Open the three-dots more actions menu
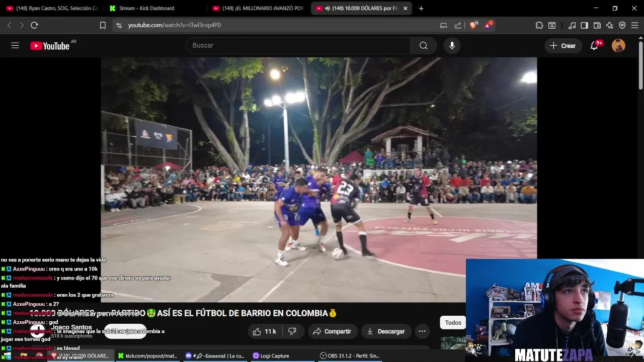This screenshot has width=644, height=362. click(422, 331)
